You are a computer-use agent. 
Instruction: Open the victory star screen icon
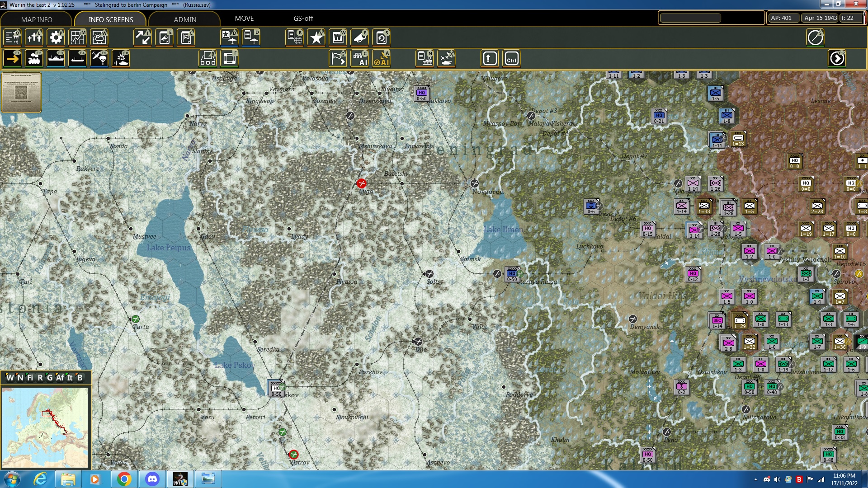316,38
